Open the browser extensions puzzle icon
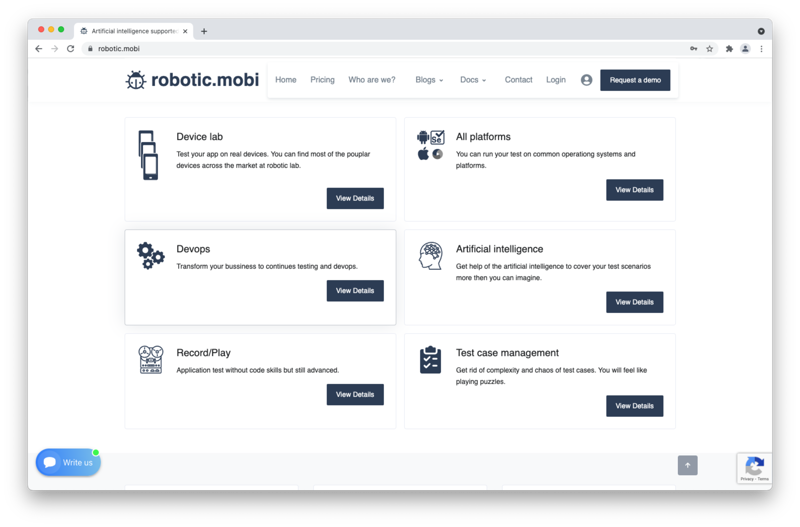The image size is (800, 527). click(x=729, y=48)
